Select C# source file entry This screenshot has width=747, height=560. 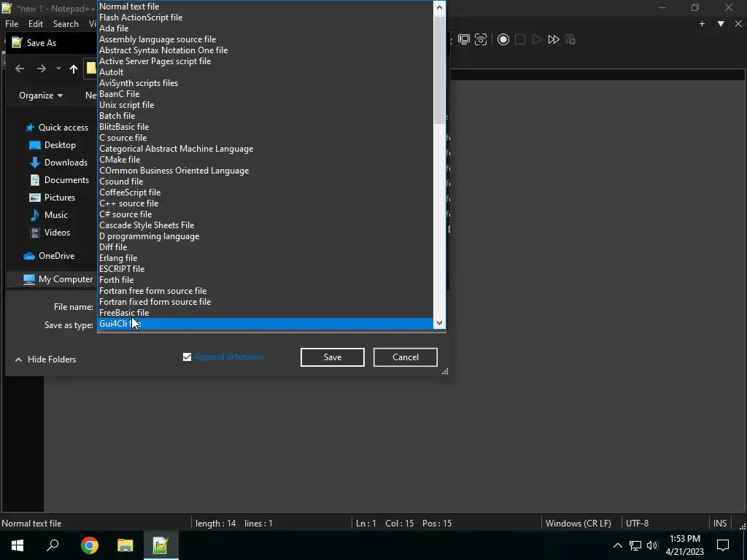pos(266,214)
